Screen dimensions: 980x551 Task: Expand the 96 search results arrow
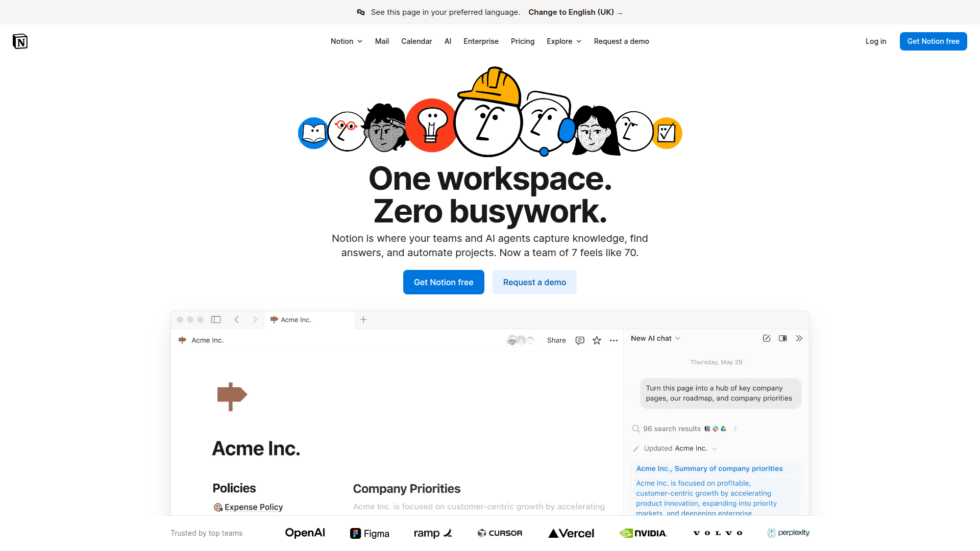tap(735, 429)
